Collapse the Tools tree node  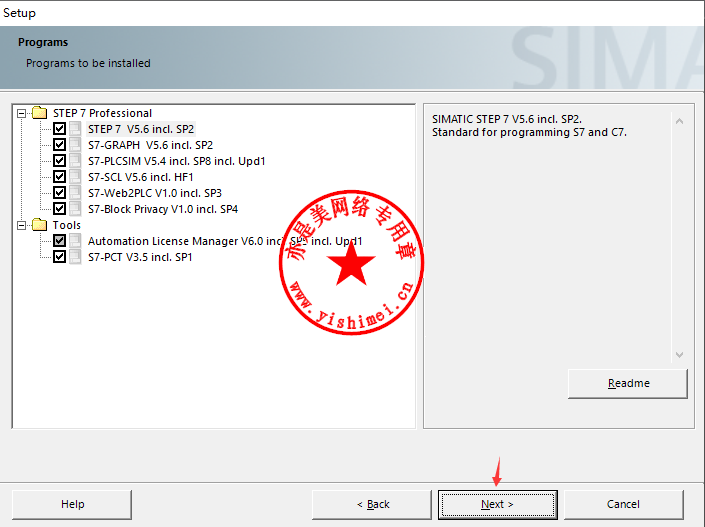pyautogui.click(x=22, y=225)
